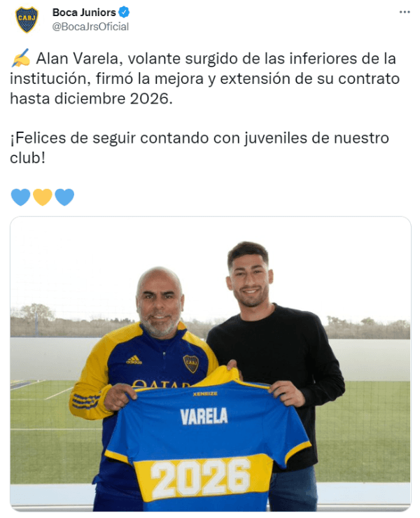420x518 pixels.
Task: Open the tweet's three-dot more menu
Action: (405, 12)
